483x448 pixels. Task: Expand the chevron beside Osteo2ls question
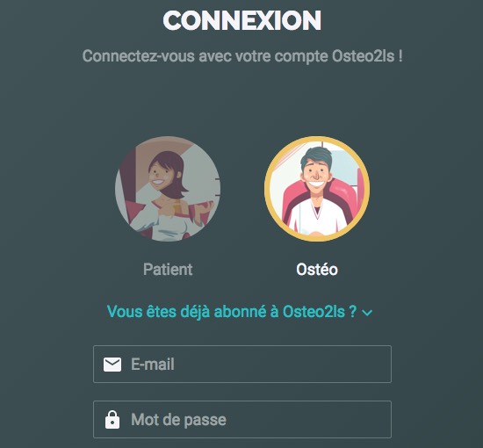coord(367,313)
